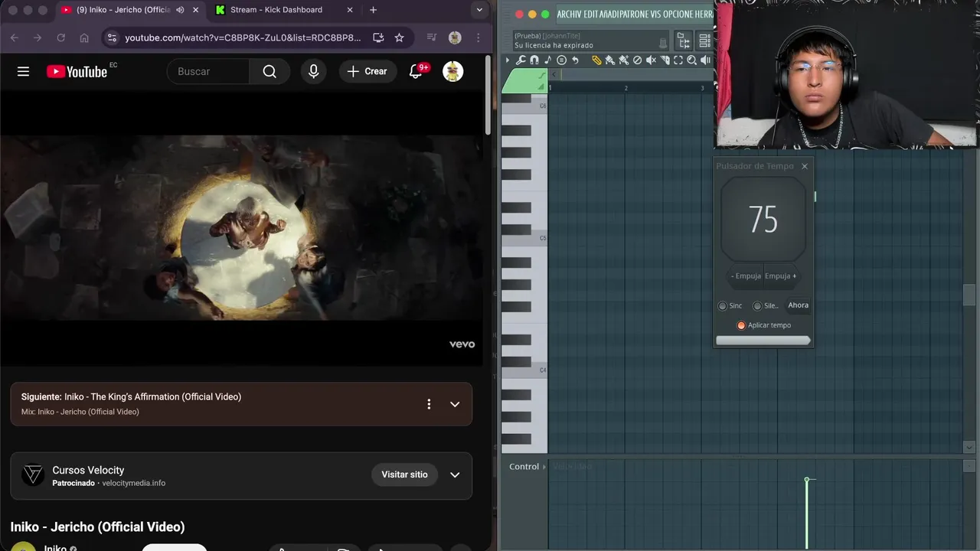980x551 pixels.
Task: Open FL Studio OPCIONE menu
Action: 680,14
